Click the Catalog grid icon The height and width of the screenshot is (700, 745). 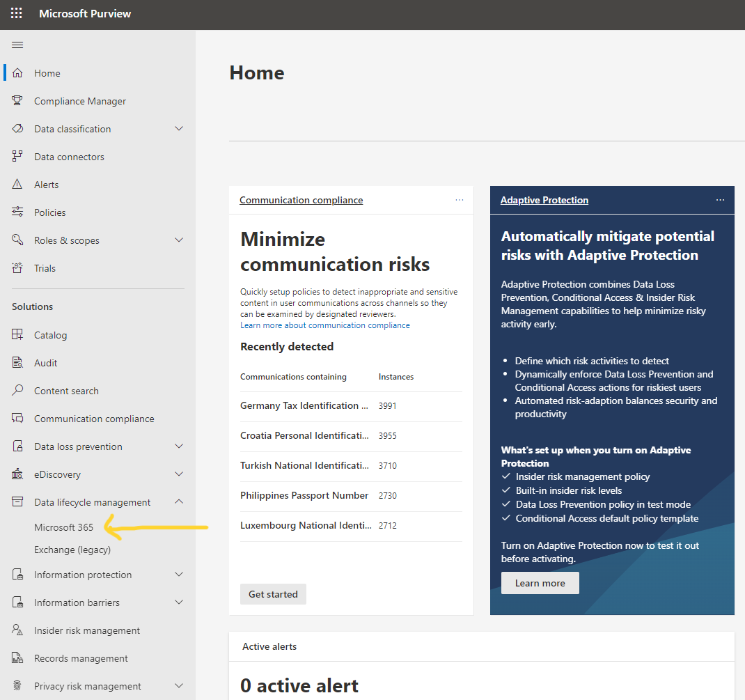click(17, 334)
